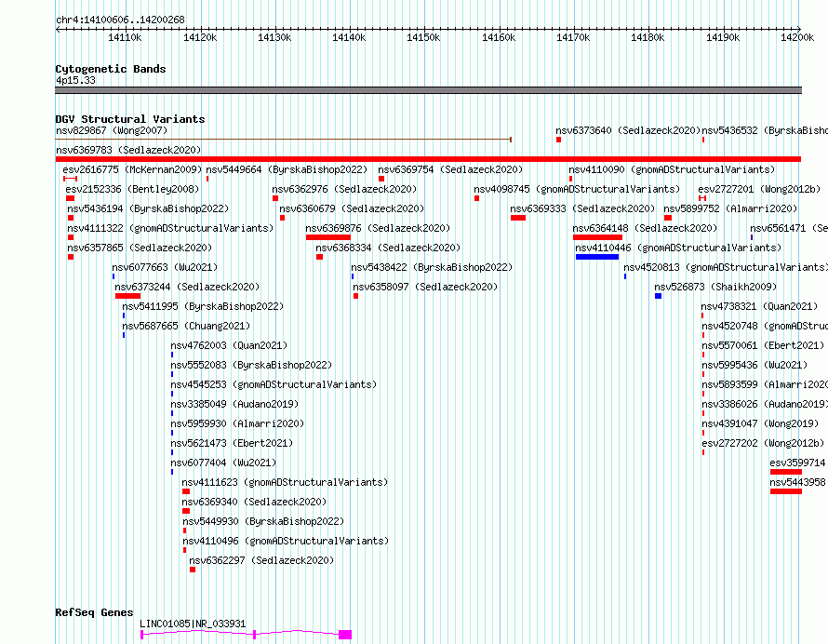Click nsv6077404 (Wu2021) label
Screen dimensions: 828x644
click(223, 463)
